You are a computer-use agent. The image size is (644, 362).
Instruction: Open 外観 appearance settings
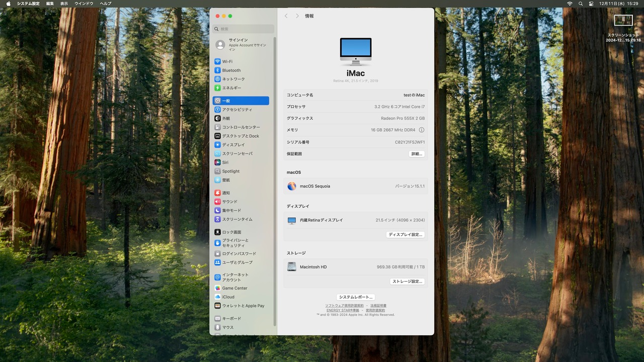click(x=241, y=119)
